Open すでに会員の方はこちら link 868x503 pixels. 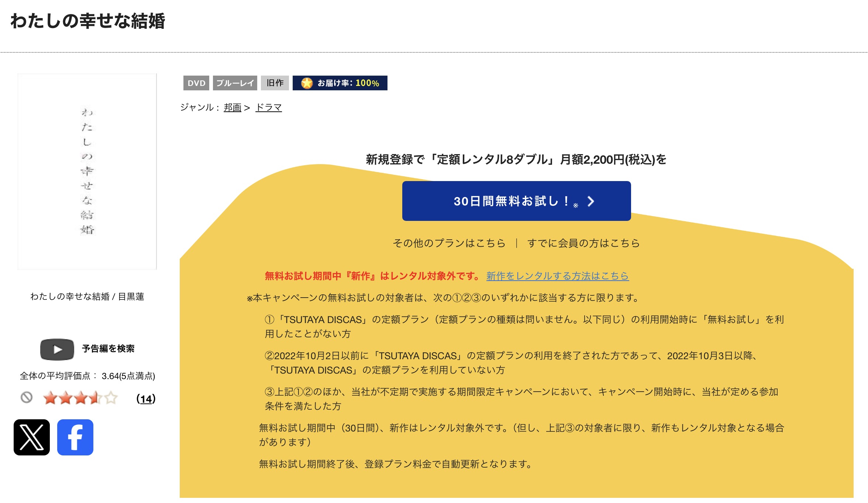(583, 243)
